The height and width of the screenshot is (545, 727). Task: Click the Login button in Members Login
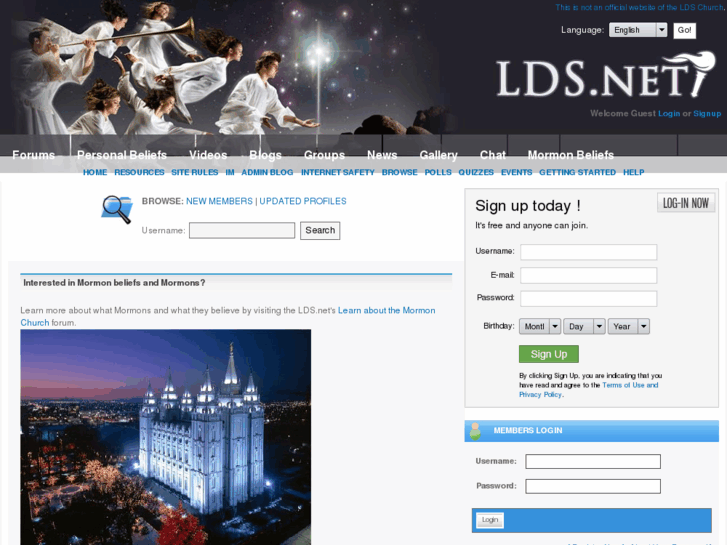pos(490,520)
